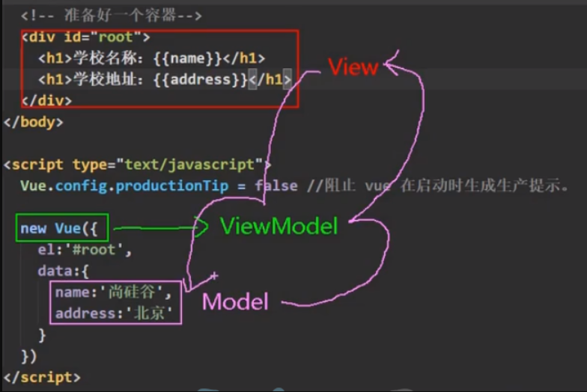Click the "config" property after Vue
Screen dimensions: 587x392
click(81, 186)
